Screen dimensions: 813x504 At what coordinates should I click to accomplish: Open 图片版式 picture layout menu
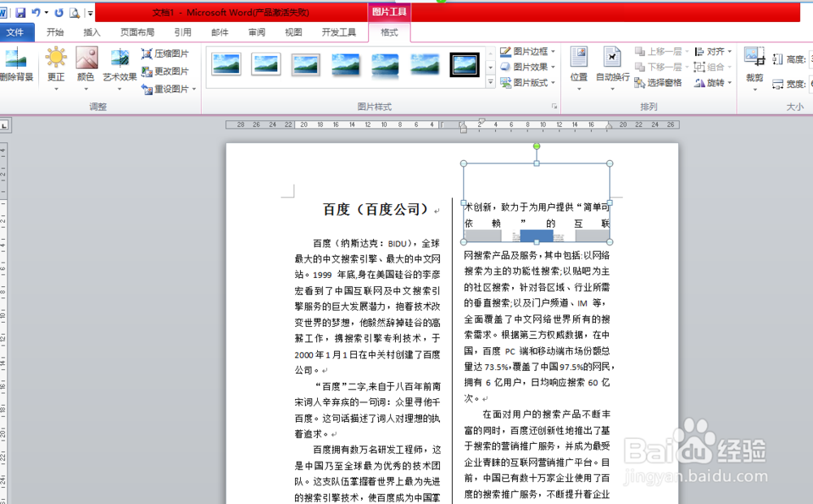[x=528, y=82]
